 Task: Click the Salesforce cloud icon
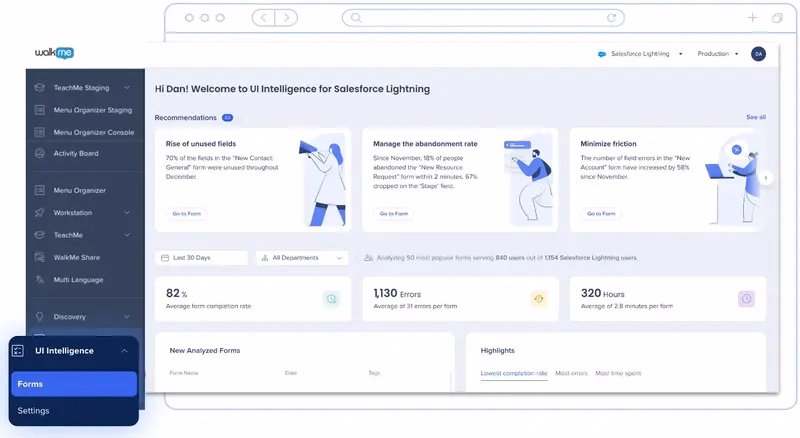pyautogui.click(x=602, y=54)
